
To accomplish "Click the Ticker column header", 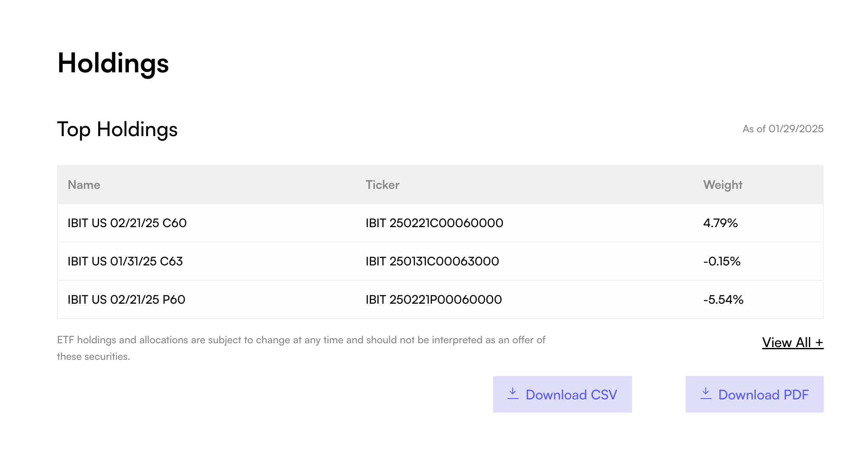I will (382, 185).
